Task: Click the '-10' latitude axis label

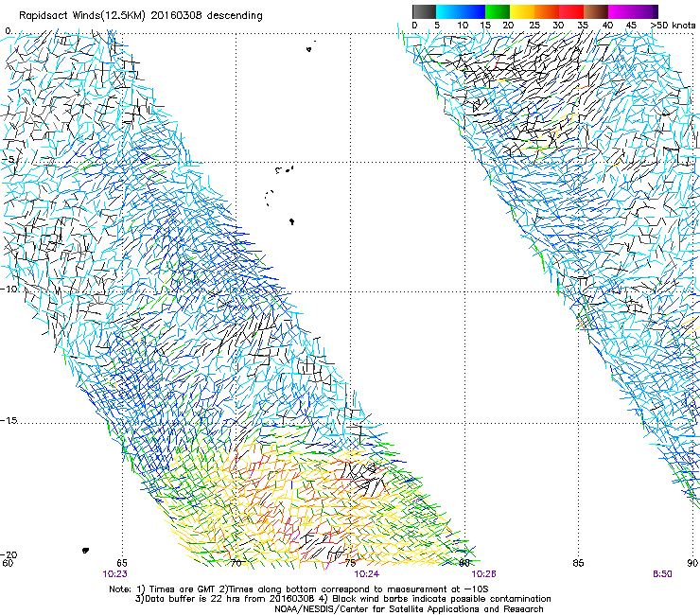Action: 9,289
